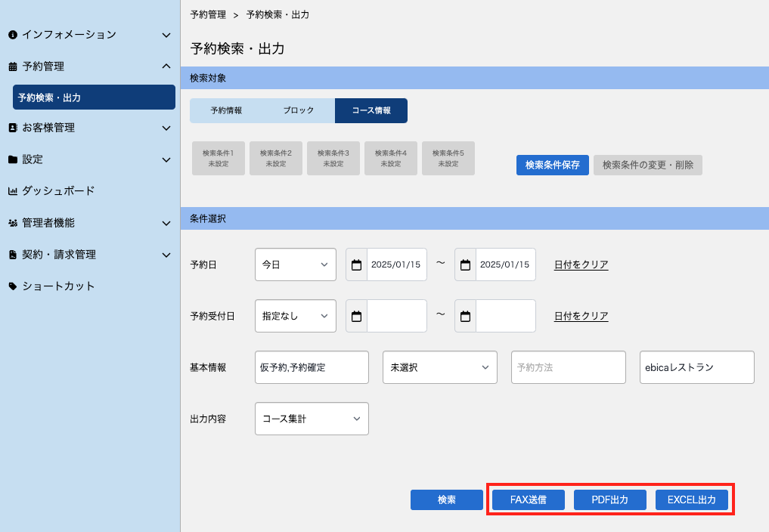Open the 今日 date range dropdown
The image size is (769, 532).
tap(295, 264)
